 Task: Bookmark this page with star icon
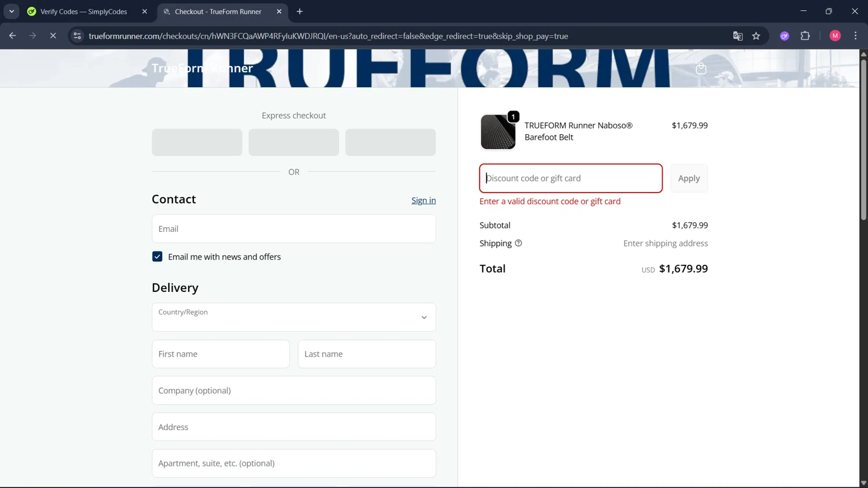[x=756, y=36]
